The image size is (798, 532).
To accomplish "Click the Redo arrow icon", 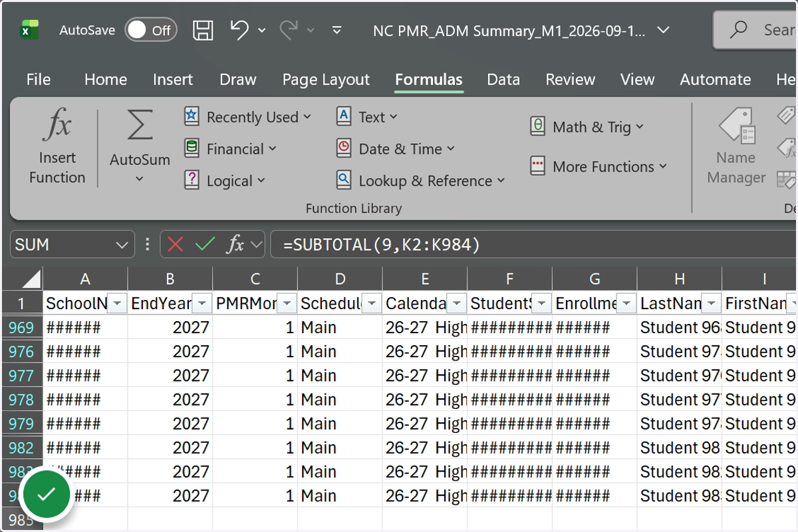I will (x=289, y=30).
